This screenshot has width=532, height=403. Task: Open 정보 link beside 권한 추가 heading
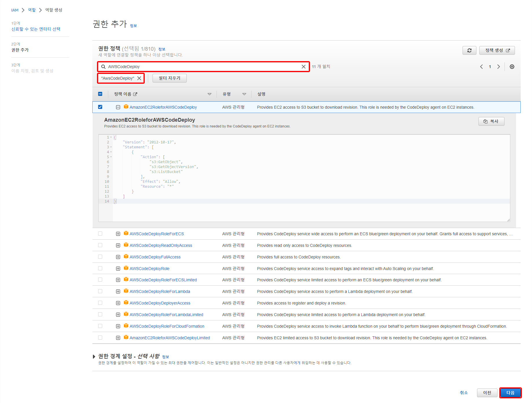(x=133, y=26)
